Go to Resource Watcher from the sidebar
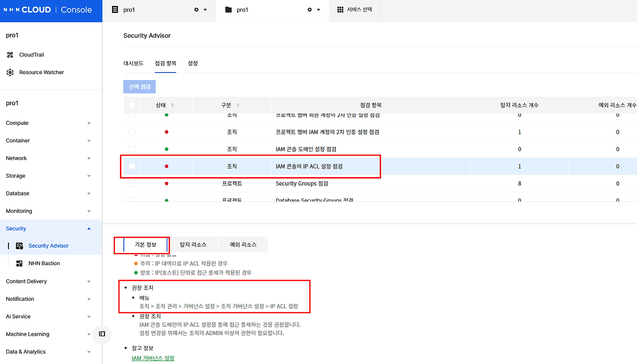 (42, 73)
